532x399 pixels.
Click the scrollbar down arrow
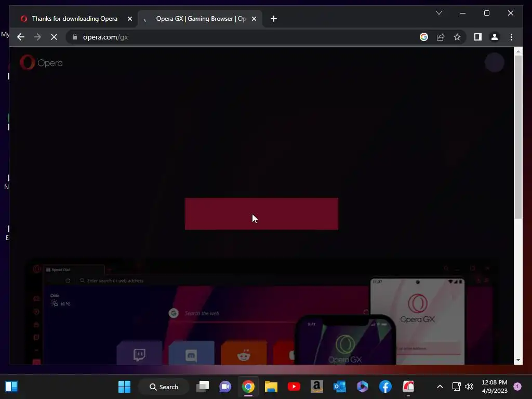(518, 360)
